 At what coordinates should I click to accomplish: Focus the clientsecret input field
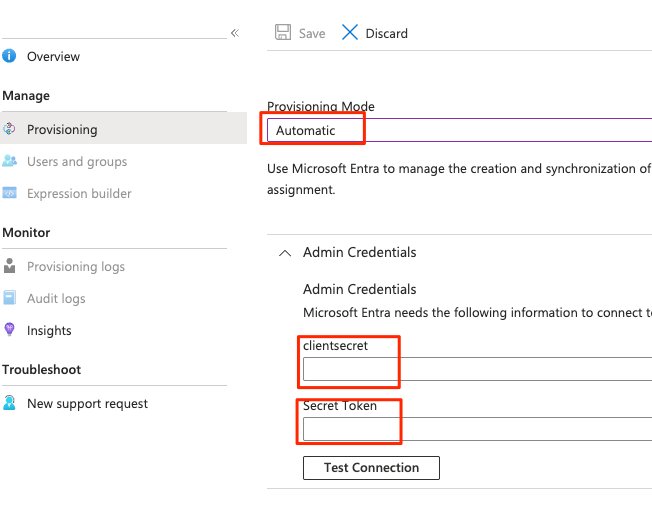pos(477,369)
